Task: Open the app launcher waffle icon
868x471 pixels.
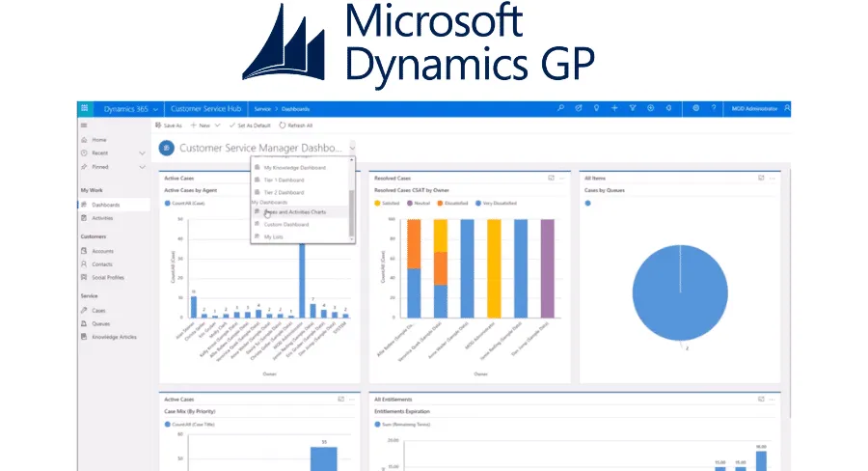Action: [x=85, y=109]
